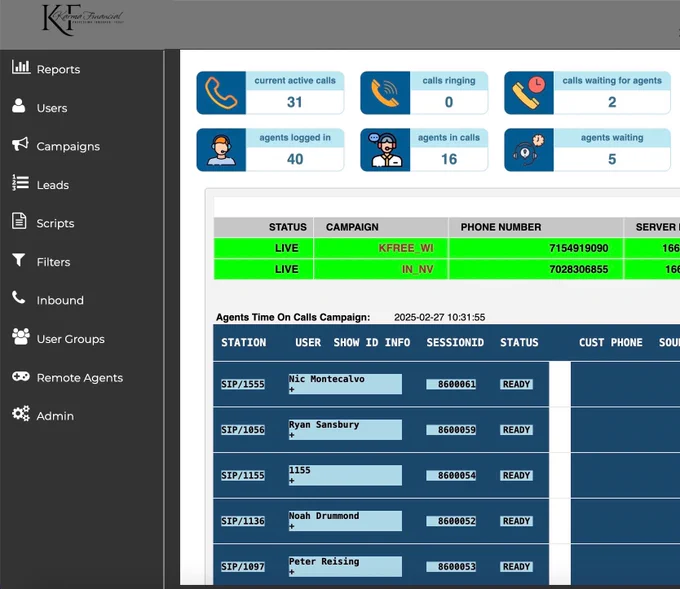This screenshot has width=680, height=589.
Task: Click the current active calls phone icon
Action: click(221, 93)
